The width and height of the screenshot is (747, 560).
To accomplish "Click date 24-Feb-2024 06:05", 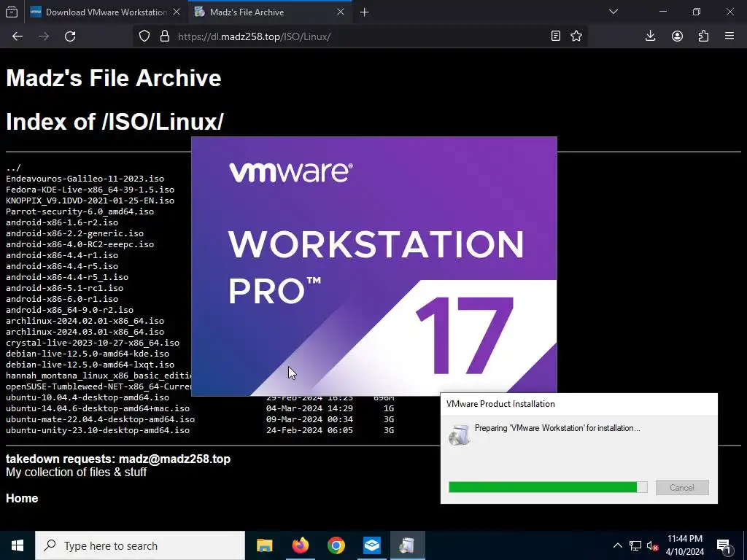I will point(309,430).
